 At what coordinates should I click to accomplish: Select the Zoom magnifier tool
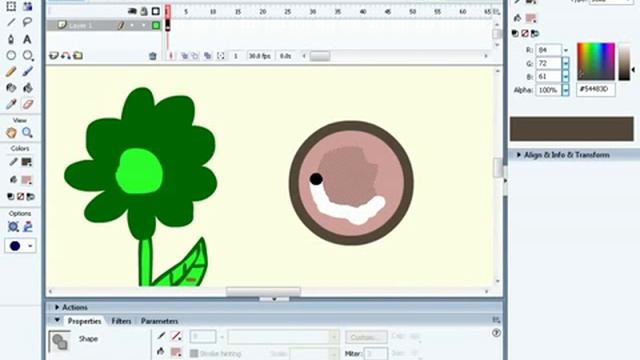coord(27,133)
